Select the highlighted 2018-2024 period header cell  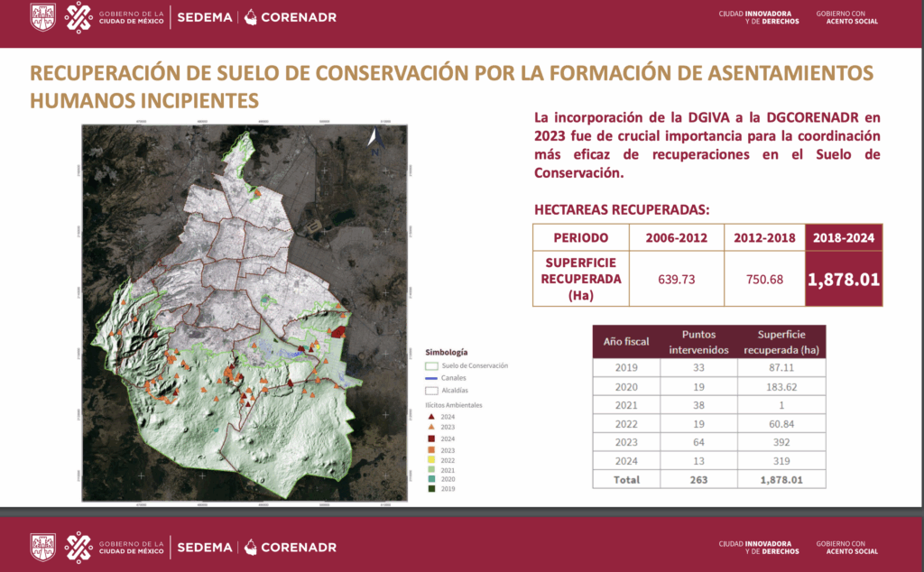click(x=843, y=237)
